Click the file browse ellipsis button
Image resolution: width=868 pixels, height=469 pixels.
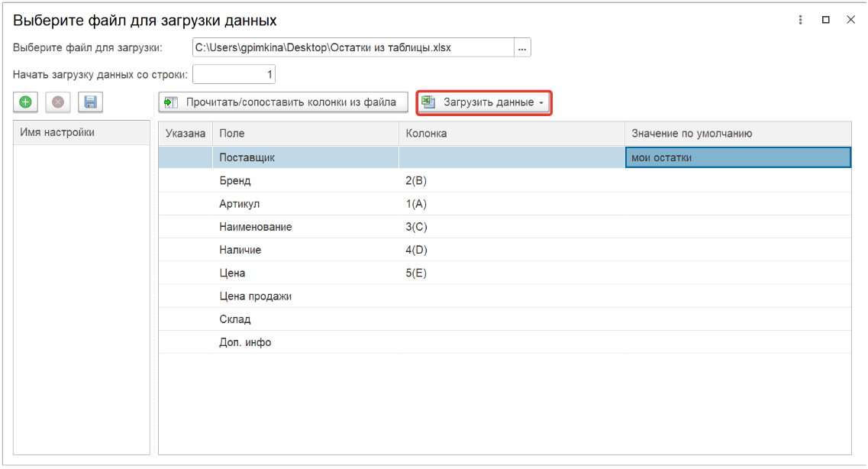click(x=522, y=47)
